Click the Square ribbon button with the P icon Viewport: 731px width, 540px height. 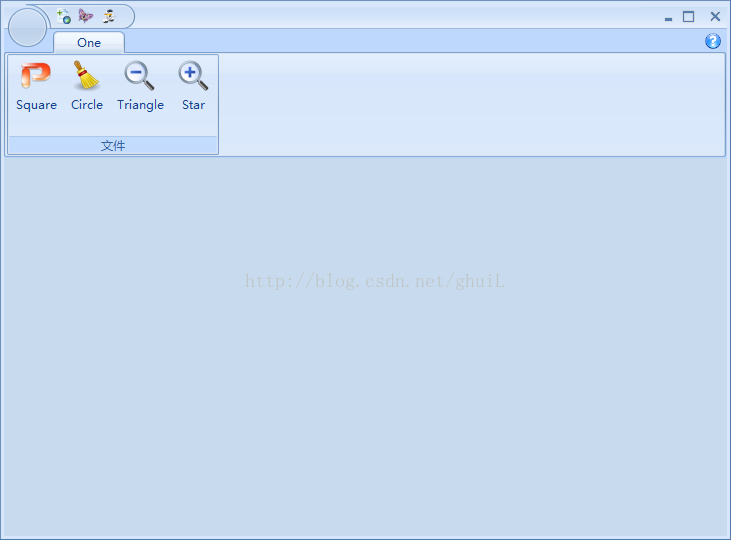36,87
